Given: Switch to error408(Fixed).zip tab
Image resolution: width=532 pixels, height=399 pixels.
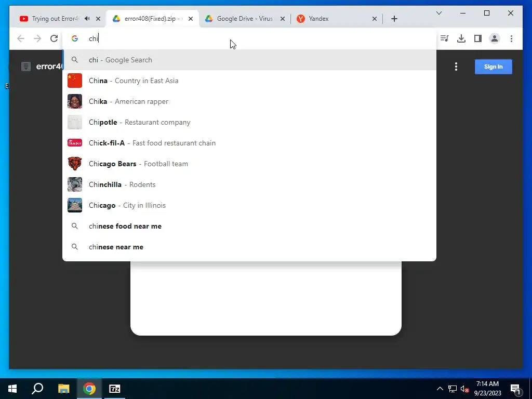Looking at the screenshot, I should click(x=152, y=19).
